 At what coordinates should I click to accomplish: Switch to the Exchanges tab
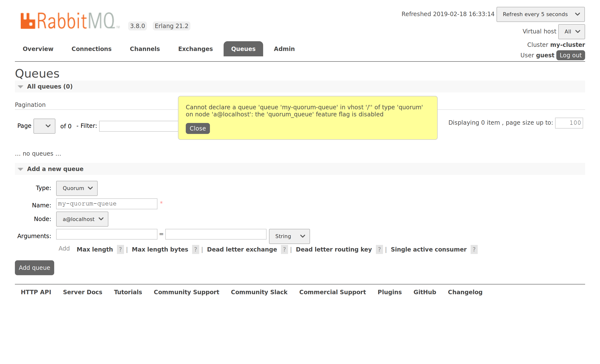[x=195, y=49]
